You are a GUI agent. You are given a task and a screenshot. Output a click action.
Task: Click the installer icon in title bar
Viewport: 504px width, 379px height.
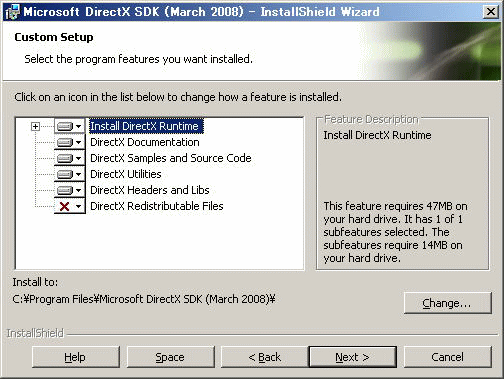(13, 12)
